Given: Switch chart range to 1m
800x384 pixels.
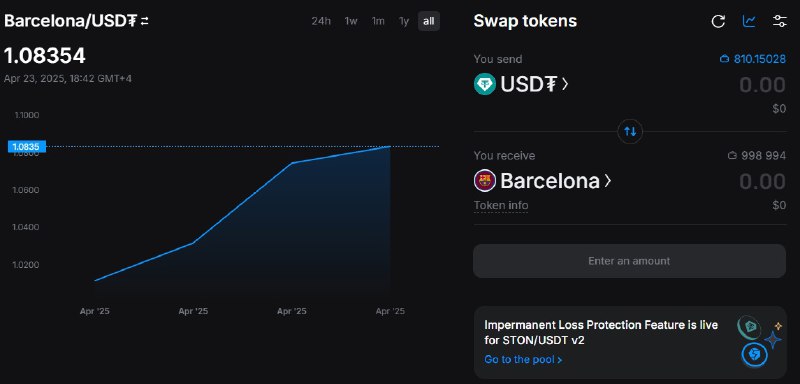Looking at the screenshot, I should point(378,21).
